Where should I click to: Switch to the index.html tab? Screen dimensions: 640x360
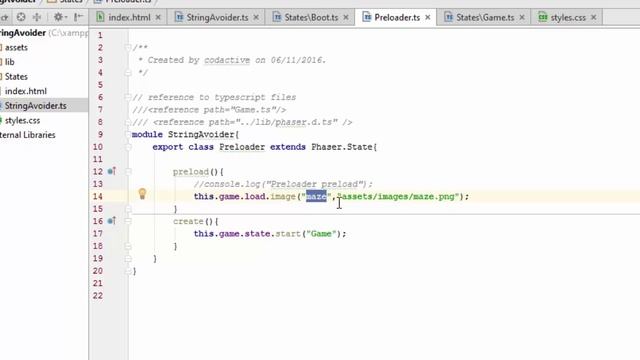pos(129,18)
